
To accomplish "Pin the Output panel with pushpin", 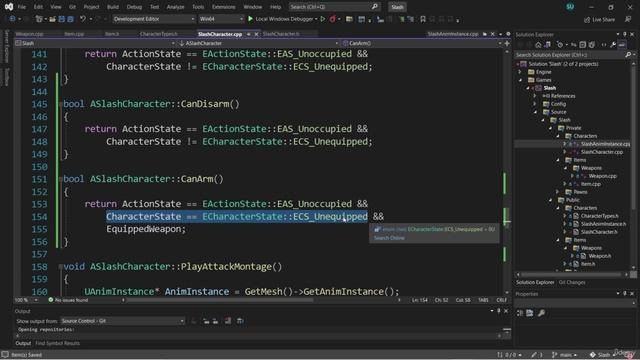I will 499,311.
